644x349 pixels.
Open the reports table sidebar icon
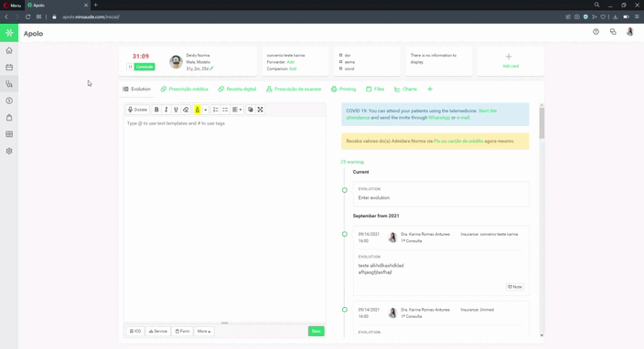click(x=9, y=134)
